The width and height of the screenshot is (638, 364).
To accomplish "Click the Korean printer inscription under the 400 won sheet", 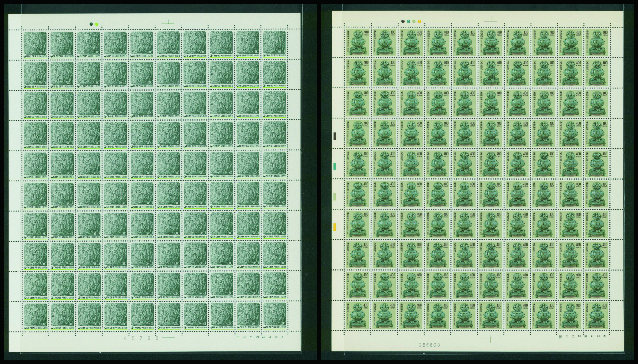I will 582,336.
